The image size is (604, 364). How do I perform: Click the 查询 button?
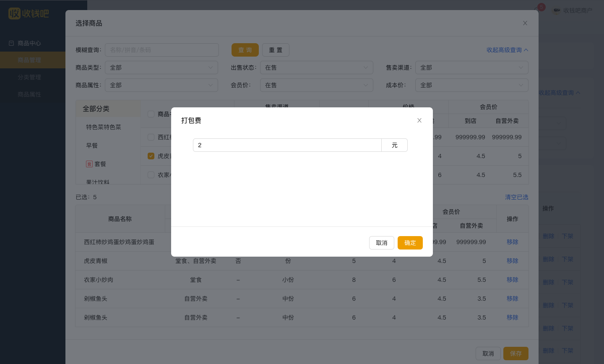pos(245,50)
